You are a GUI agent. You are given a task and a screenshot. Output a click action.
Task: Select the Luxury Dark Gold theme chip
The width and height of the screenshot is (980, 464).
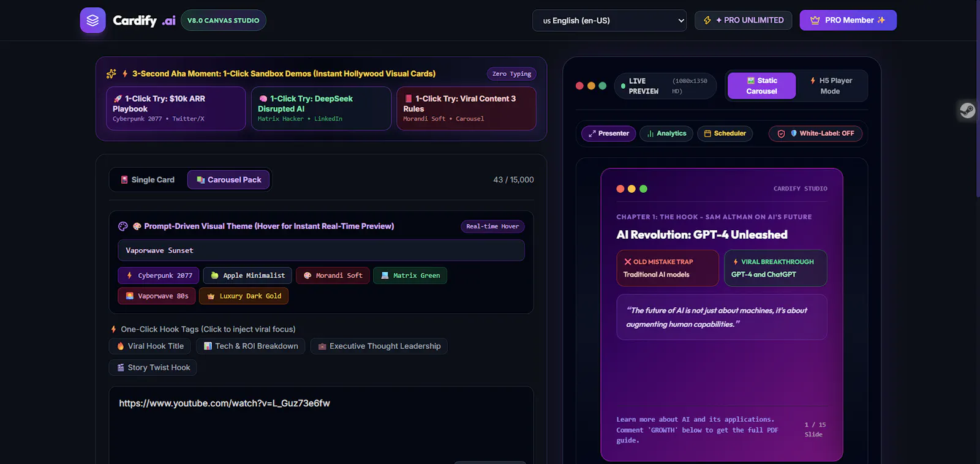tap(244, 296)
